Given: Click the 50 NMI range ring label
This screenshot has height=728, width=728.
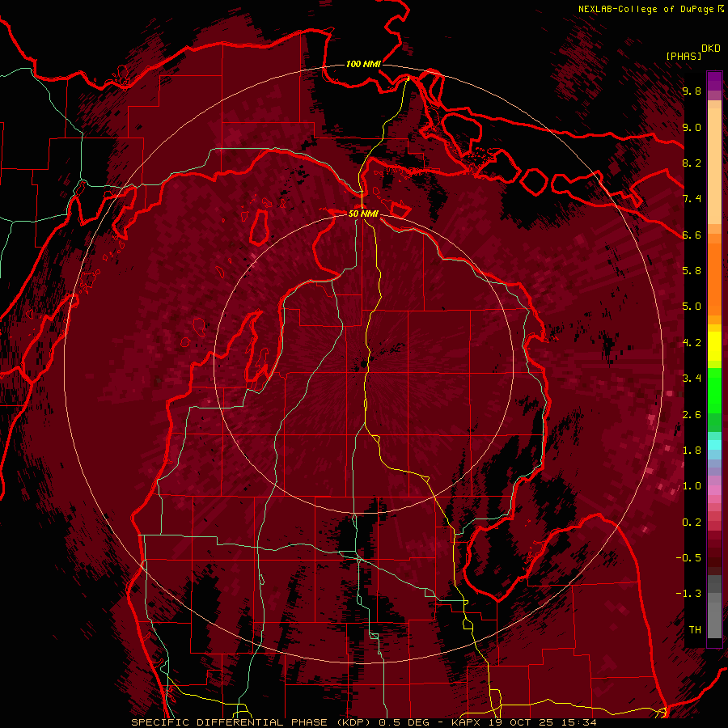Looking at the screenshot, I should [x=363, y=214].
